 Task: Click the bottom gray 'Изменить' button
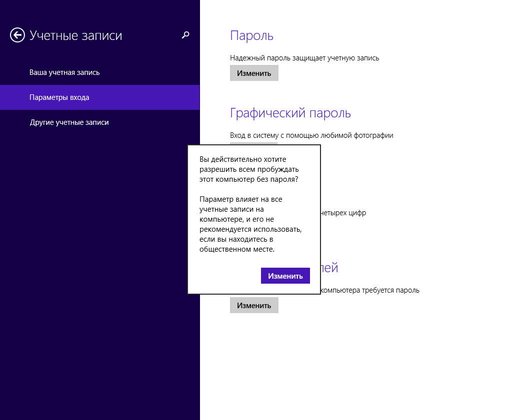[x=254, y=305]
